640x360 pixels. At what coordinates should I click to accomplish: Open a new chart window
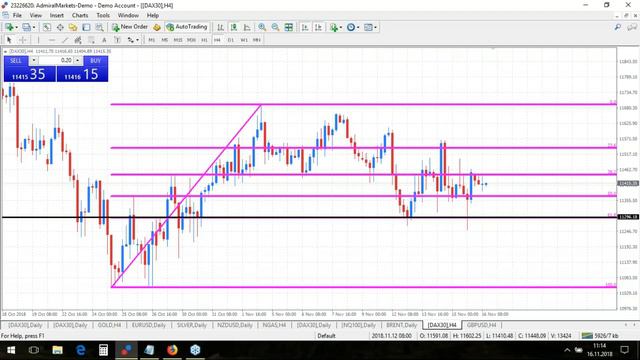click(9, 27)
